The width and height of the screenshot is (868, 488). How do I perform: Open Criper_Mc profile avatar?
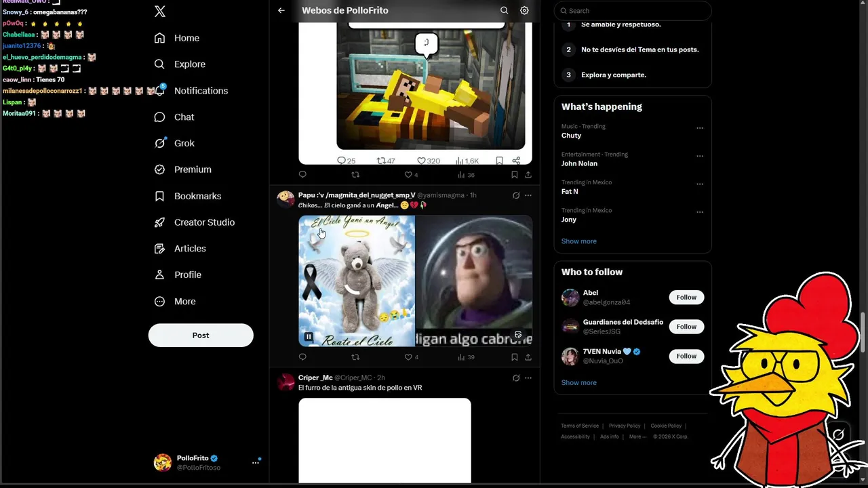(x=285, y=382)
